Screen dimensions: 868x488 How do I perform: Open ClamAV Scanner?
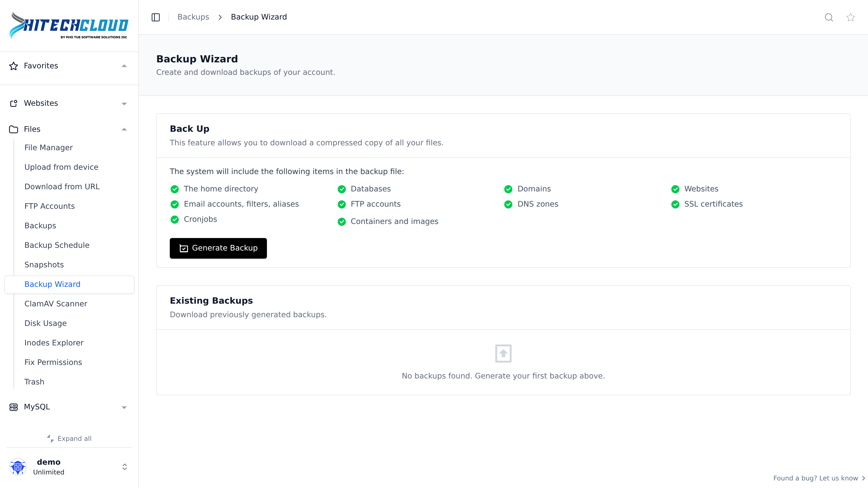coord(56,304)
